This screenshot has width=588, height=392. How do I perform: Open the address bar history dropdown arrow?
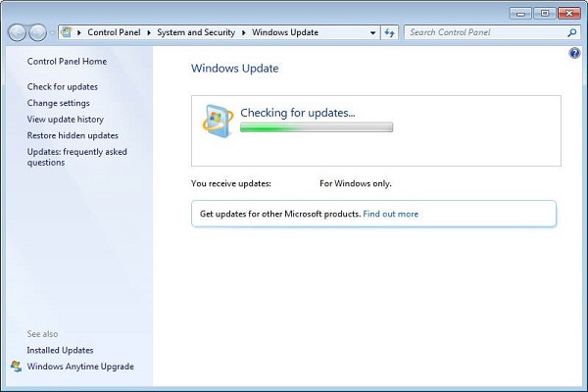373,32
